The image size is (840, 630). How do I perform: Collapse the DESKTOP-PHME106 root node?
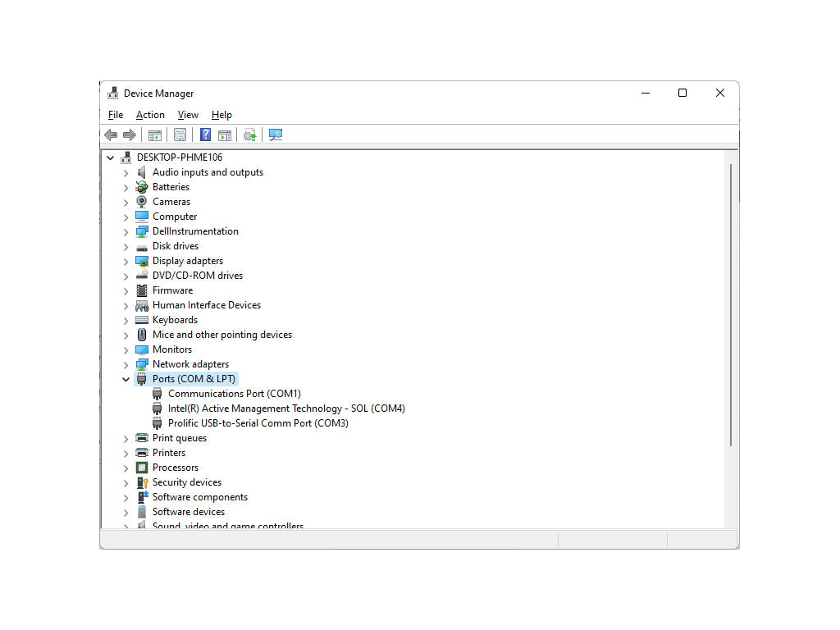[x=111, y=157]
